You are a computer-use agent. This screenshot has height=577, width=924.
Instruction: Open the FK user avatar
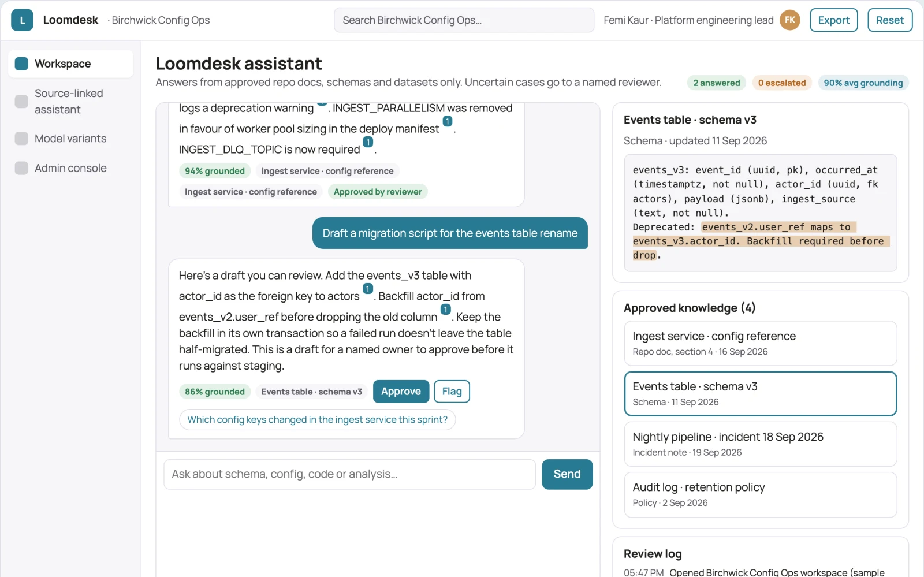click(x=789, y=20)
